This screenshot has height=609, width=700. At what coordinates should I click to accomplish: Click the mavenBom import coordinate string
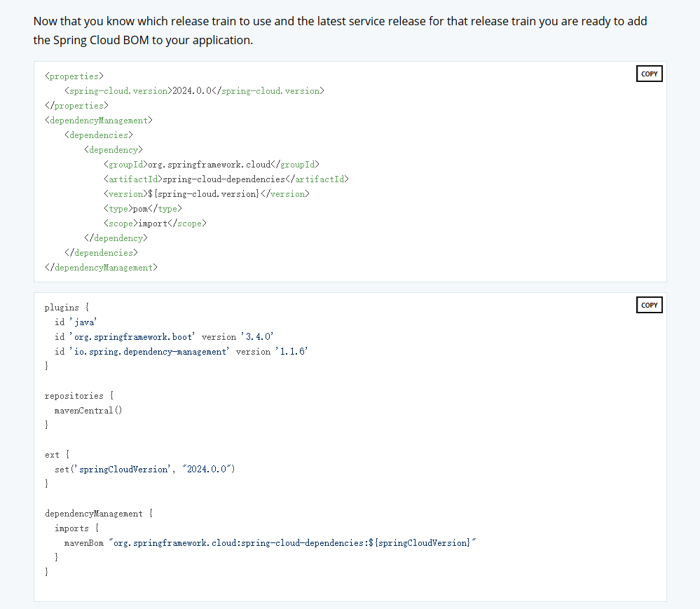[x=294, y=542]
